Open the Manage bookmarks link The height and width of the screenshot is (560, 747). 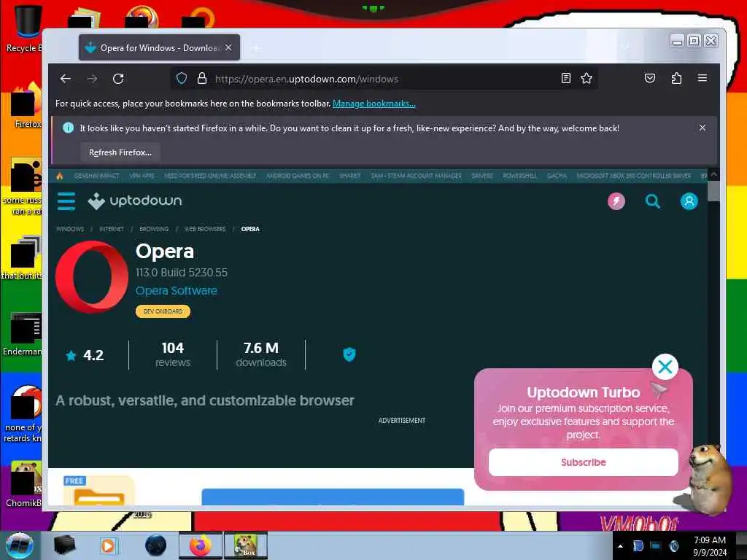pyautogui.click(x=374, y=104)
